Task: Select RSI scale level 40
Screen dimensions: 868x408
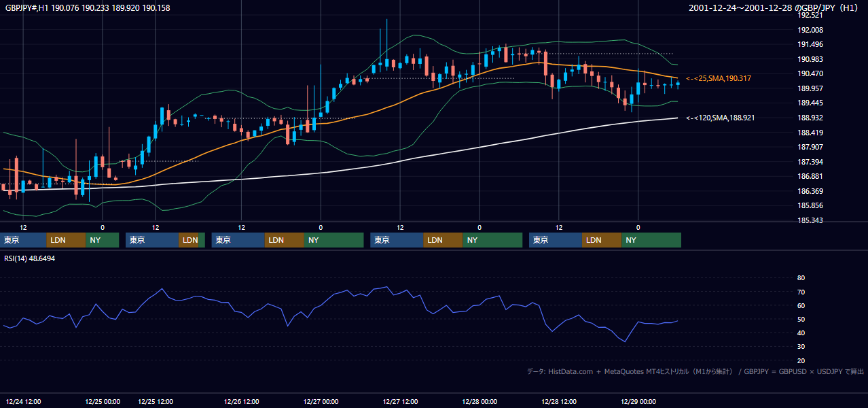Action: click(801, 333)
